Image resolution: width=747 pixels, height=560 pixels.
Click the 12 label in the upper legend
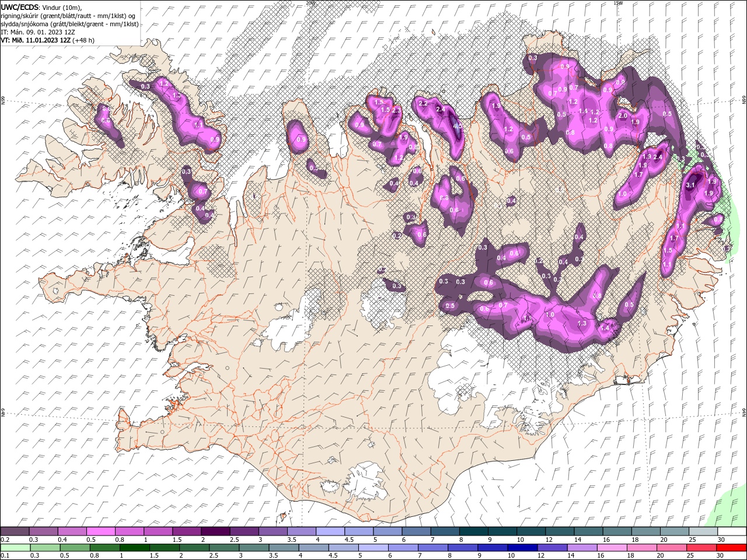[549, 540]
